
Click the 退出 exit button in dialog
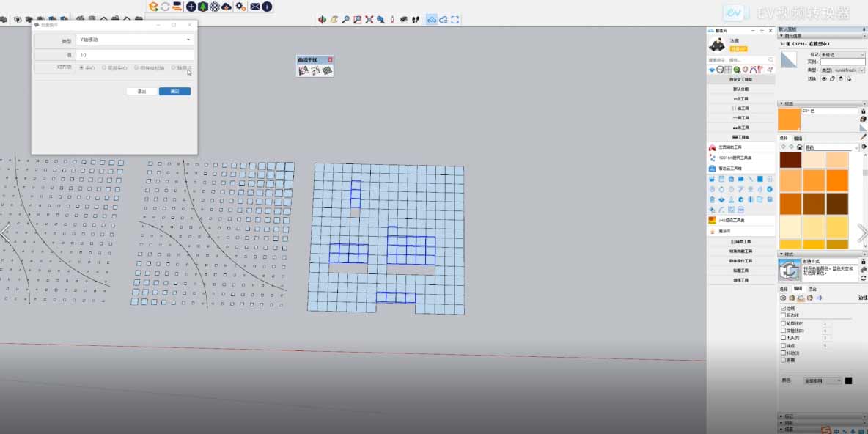tap(141, 92)
